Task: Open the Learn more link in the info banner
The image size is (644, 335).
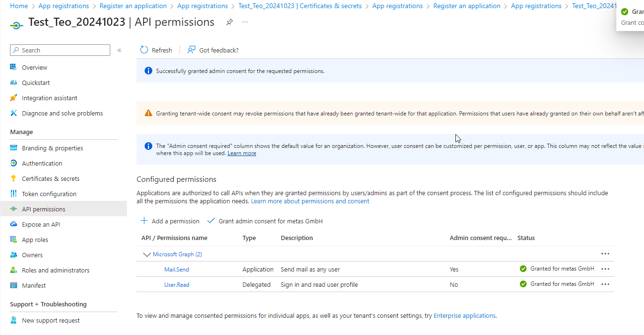Action: coord(242,153)
